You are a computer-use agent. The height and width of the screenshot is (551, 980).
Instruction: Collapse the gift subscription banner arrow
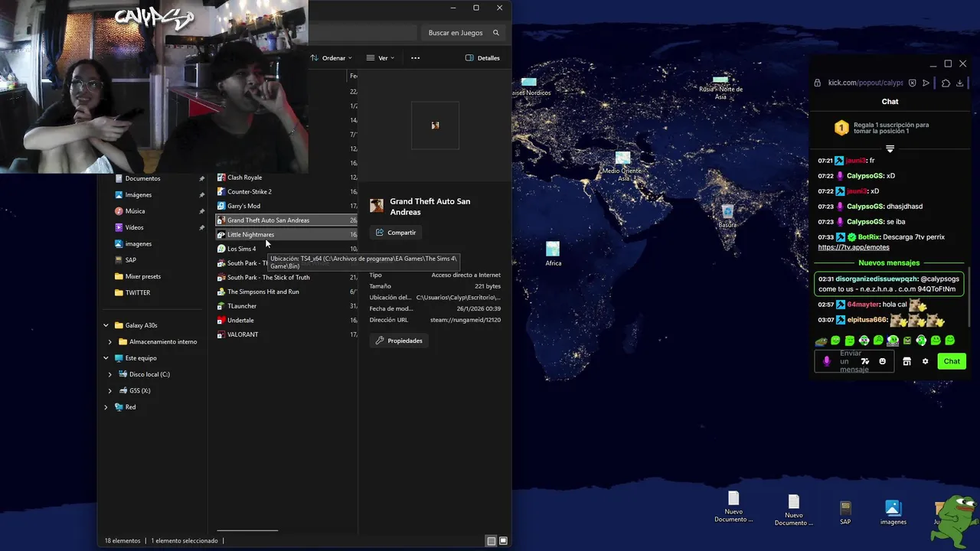tap(890, 148)
